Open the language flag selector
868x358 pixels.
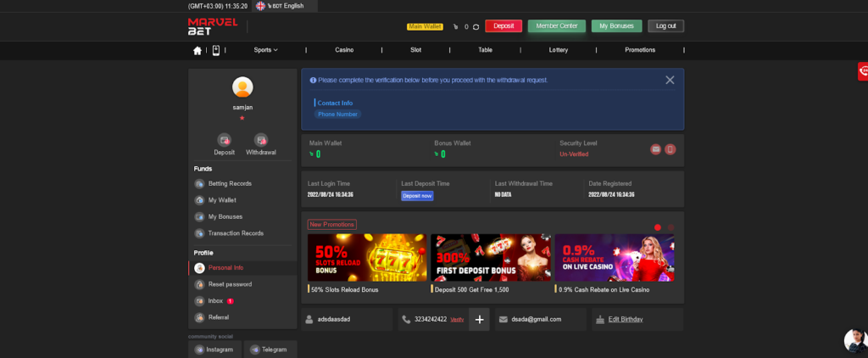[260, 6]
